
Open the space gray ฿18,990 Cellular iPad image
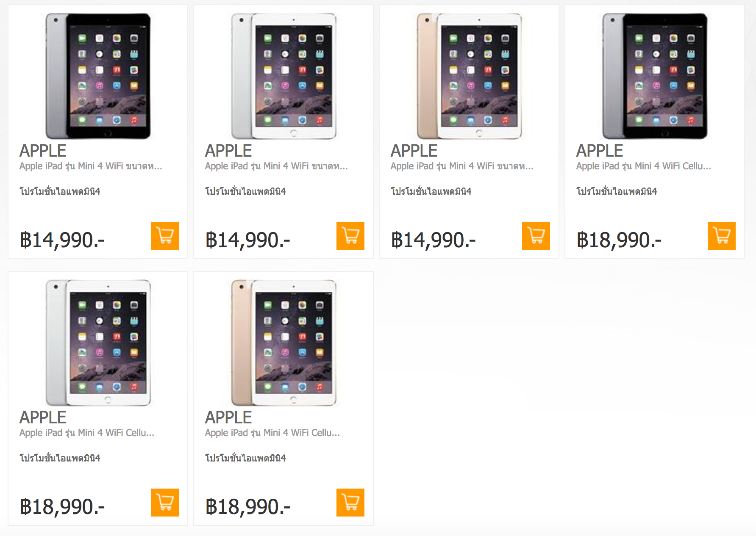pos(655,76)
